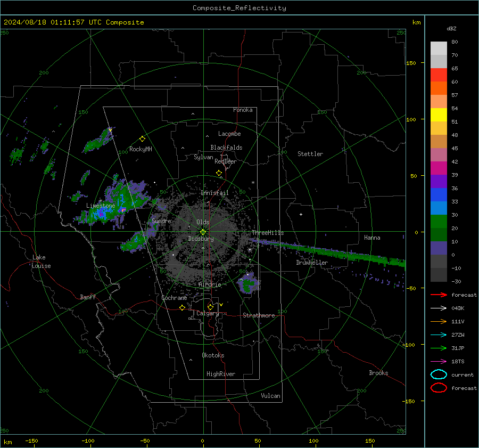The width and height of the screenshot is (479, 448).
Task: Select the bright green 20-30 dBZ swatch
Action: point(439,222)
